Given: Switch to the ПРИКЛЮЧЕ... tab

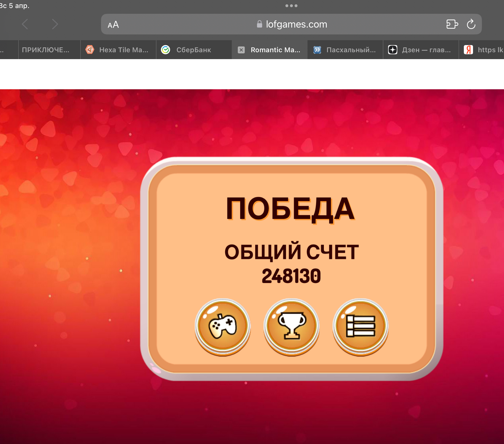Looking at the screenshot, I should (x=49, y=50).
